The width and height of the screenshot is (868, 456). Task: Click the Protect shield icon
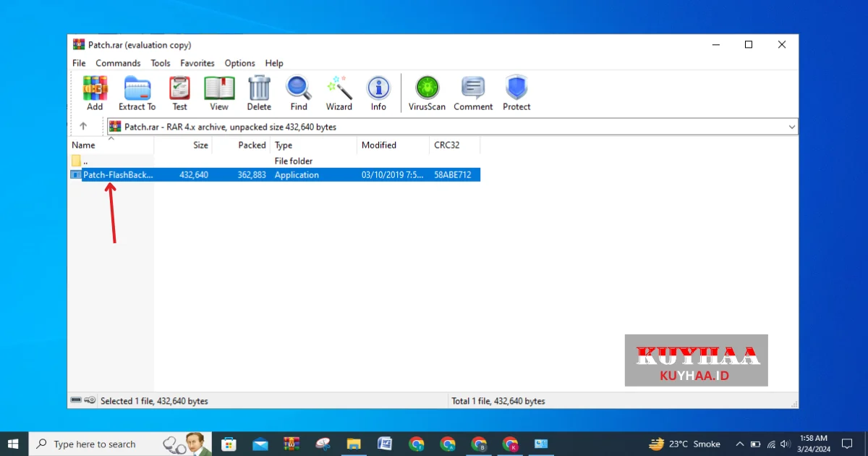click(x=516, y=93)
